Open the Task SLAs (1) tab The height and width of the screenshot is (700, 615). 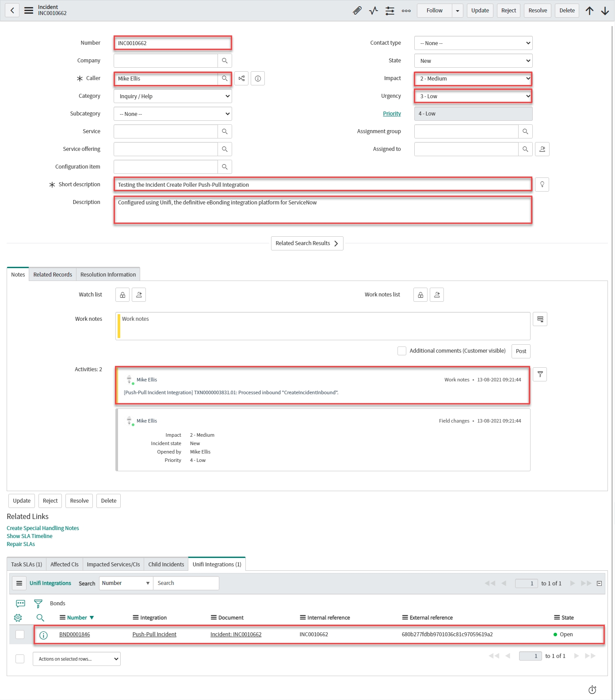pyautogui.click(x=27, y=564)
